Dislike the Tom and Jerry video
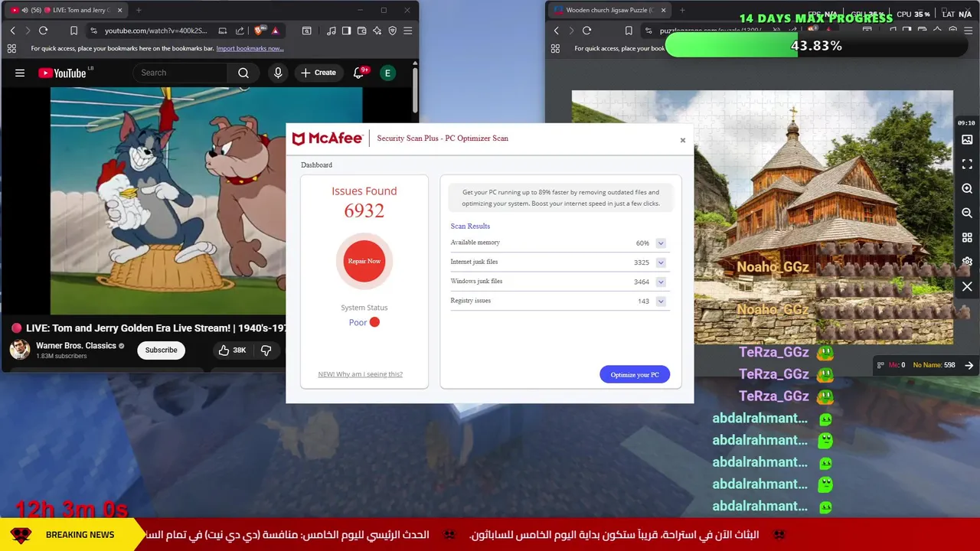The image size is (980, 551). pos(266,350)
